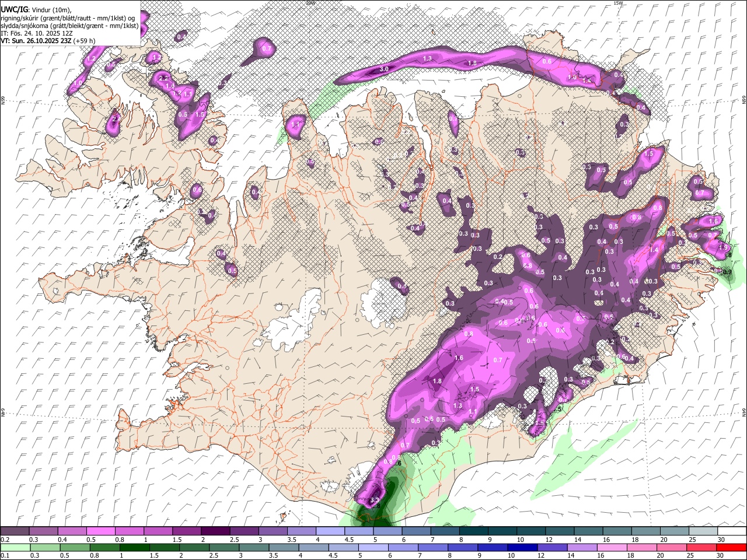
Task: Select the 'VT: Sun. 26.10.2025 23Z (+59 h)' line
Action: tap(48, 41)
